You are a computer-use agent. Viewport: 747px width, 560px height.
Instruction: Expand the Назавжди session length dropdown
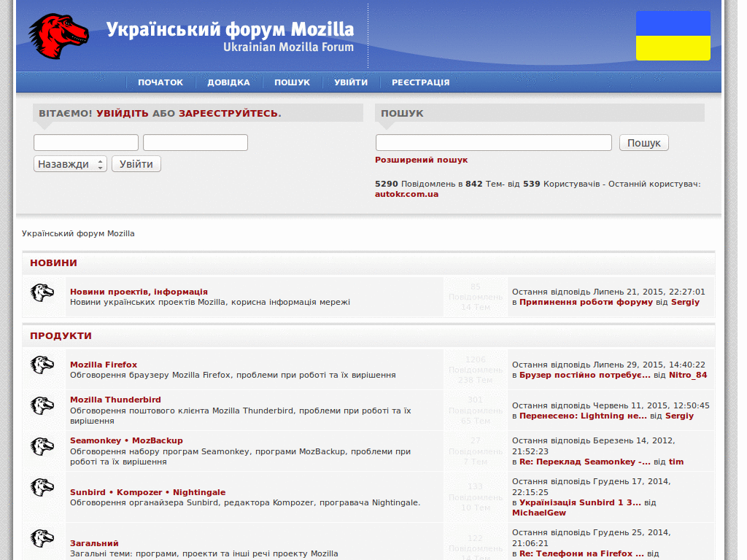pyautogui.click(x=70, y=164)
